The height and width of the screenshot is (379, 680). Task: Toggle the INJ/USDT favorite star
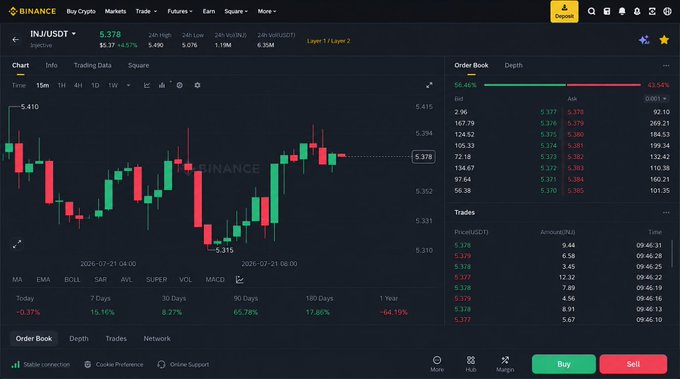point(664,40)
